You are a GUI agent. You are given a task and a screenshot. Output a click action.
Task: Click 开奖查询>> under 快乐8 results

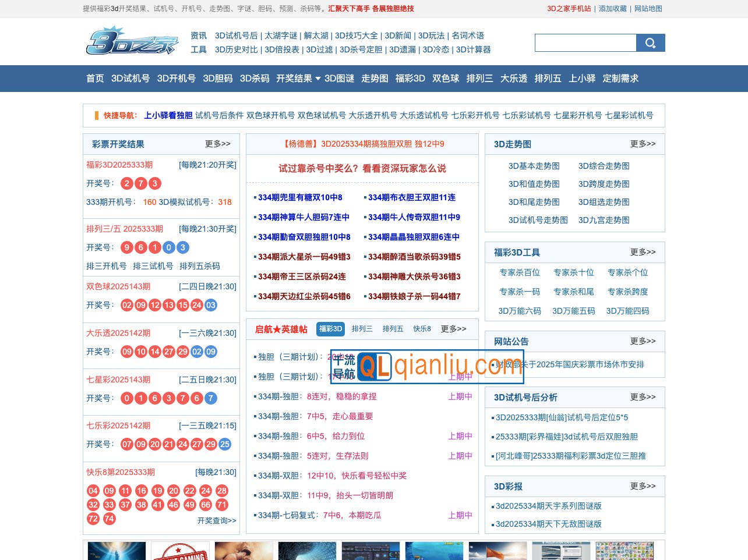point(217,520)
